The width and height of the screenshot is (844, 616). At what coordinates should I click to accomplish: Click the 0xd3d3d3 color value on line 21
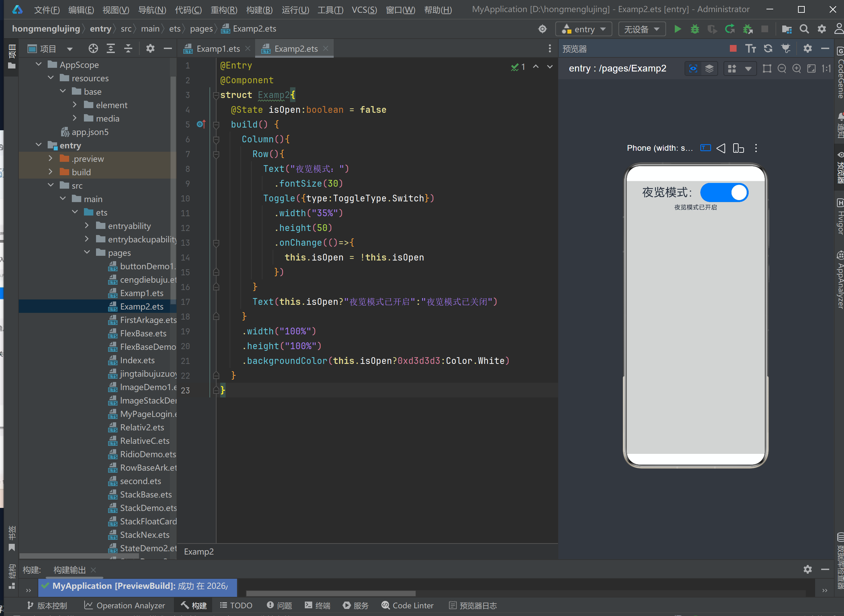(419, 361)
